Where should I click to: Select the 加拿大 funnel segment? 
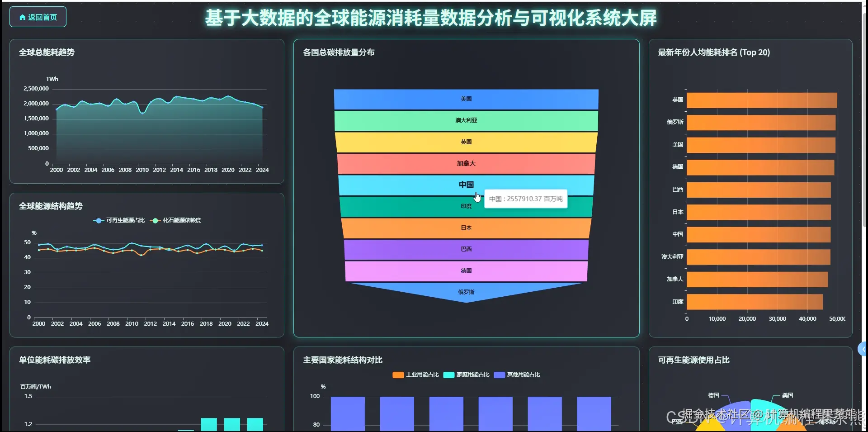[466, 163]
